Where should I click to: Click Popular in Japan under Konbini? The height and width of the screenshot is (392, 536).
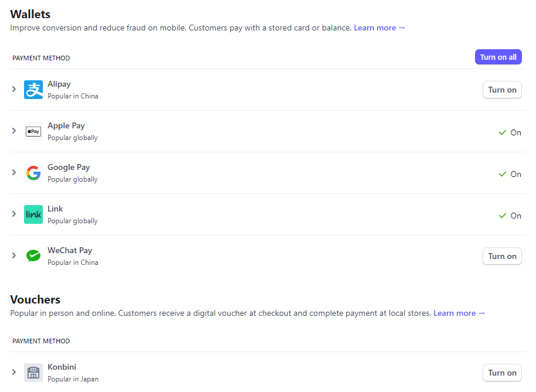73,379
